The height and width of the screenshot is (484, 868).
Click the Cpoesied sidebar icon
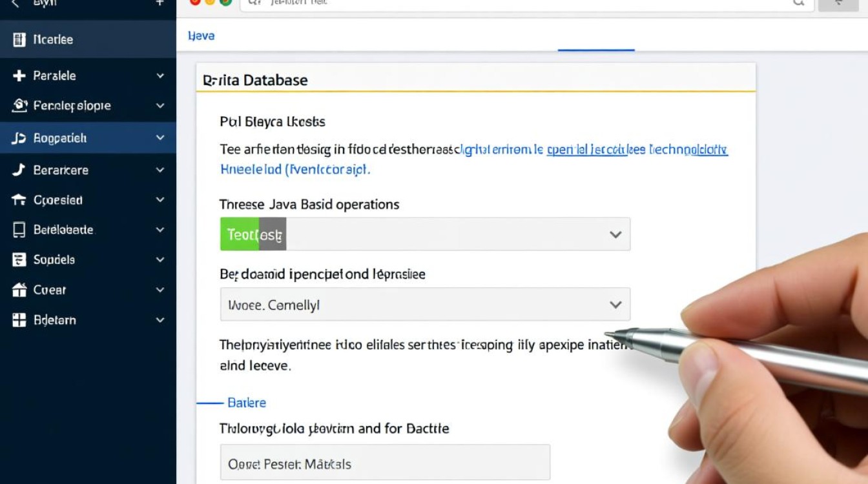click(19, 201)
